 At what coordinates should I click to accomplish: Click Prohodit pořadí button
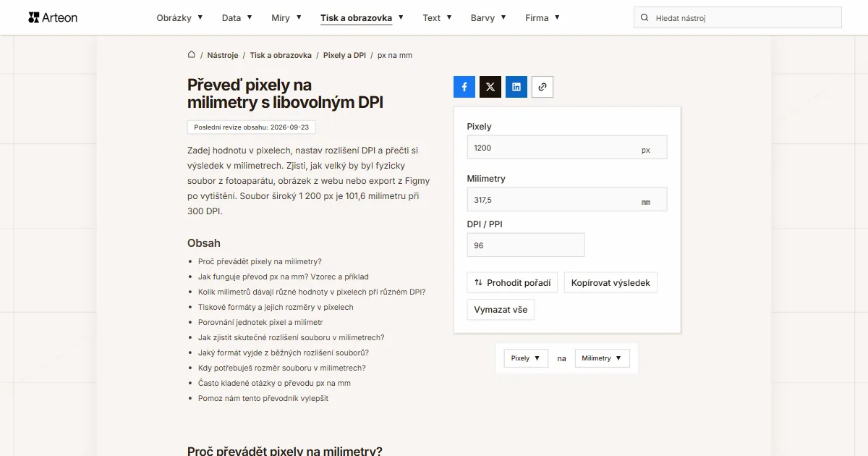(x=512, y=283)
